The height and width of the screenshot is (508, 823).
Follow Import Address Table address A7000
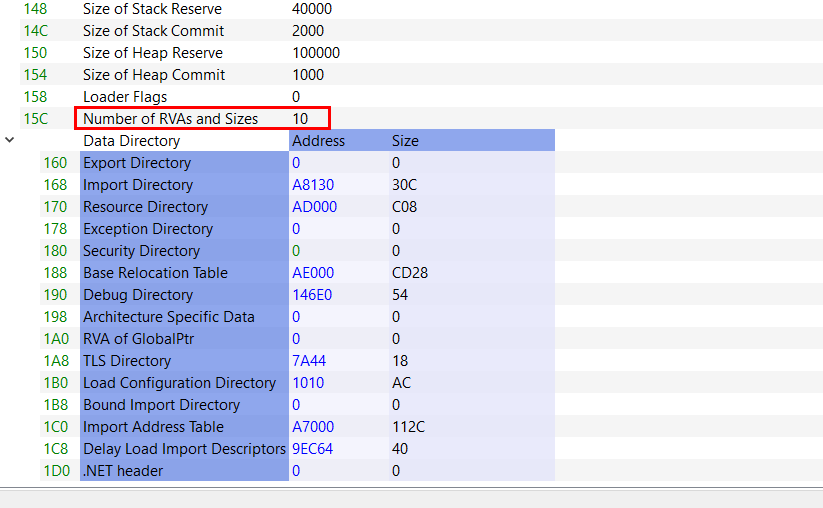[x=313, y=428]
